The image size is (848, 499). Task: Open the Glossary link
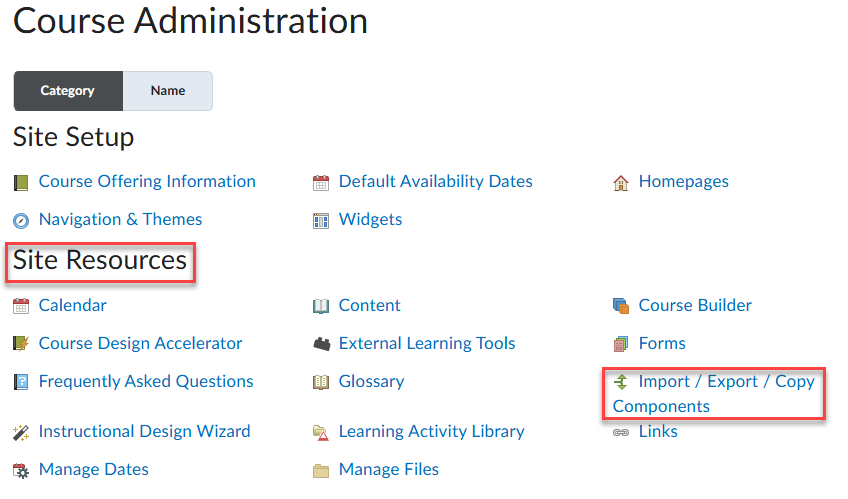[371, 382]
